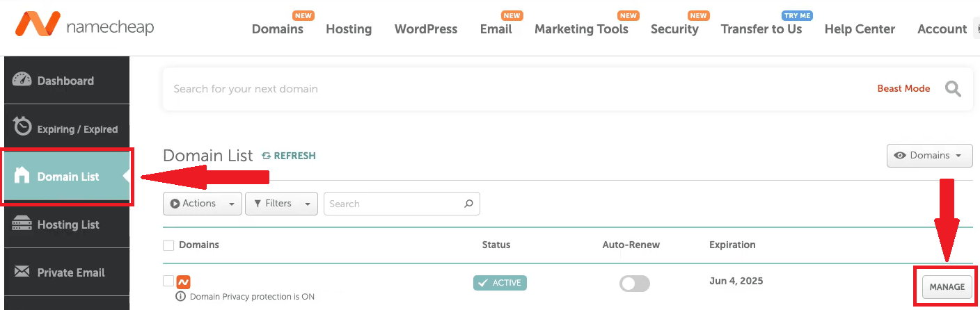Click the info icon next to Domain Privacy

pyautogui.click(x=181, y=297)
